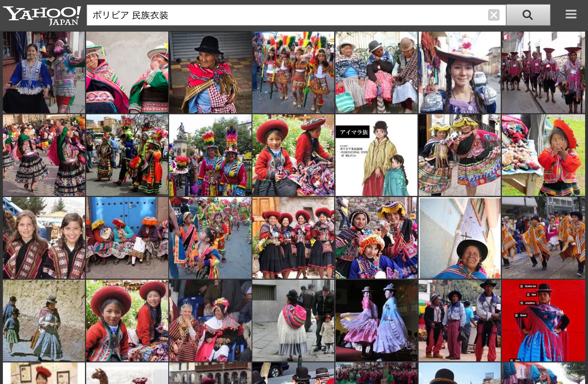Click the search text field

[287, 15]
